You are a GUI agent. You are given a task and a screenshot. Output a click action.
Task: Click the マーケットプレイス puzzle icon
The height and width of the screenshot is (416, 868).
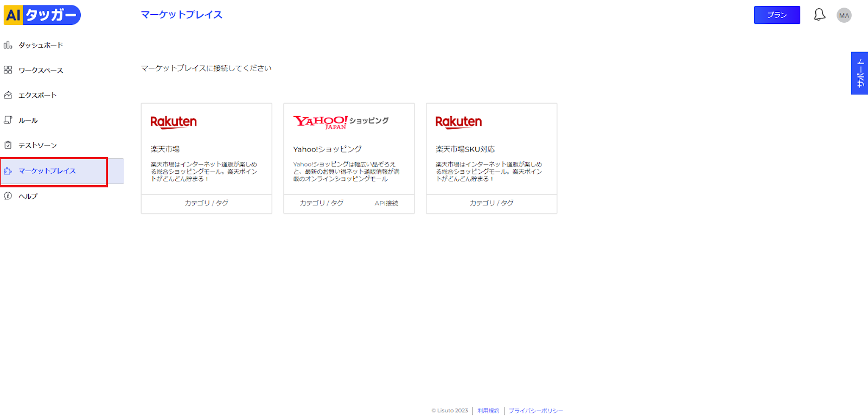point(8,171)
